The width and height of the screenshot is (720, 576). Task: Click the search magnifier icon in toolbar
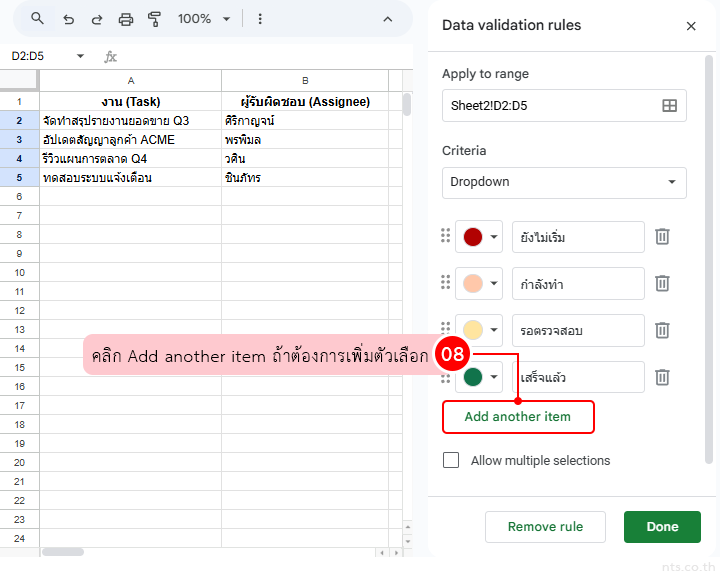click(x=37, y=19)
